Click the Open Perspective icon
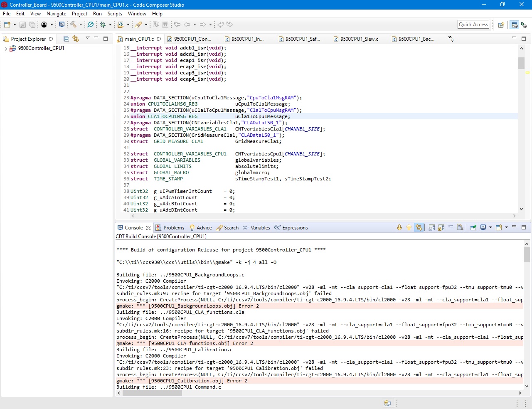This screenshot has width=532, height=409. 501,25
